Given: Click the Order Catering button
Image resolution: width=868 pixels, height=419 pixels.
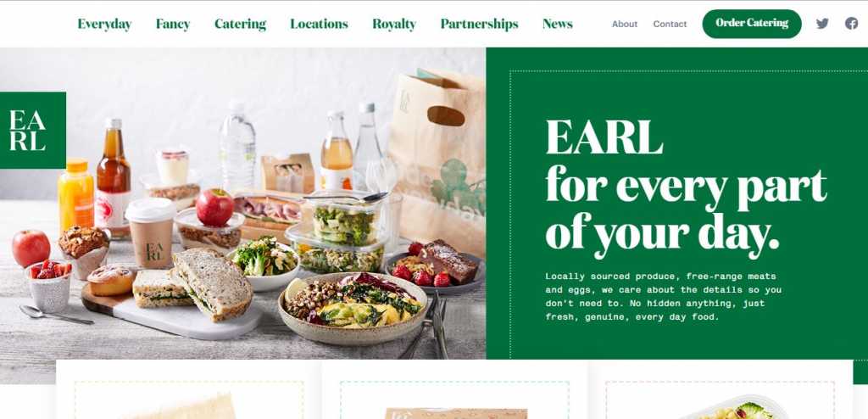Looking at the screenshot, I should (752, 24).
